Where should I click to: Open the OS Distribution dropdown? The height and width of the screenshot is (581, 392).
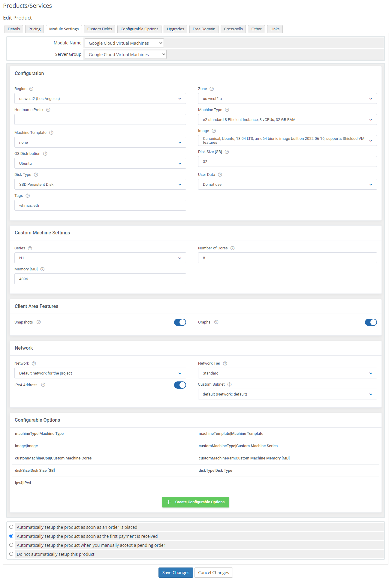pyautogui.click(x=100, y=163)
